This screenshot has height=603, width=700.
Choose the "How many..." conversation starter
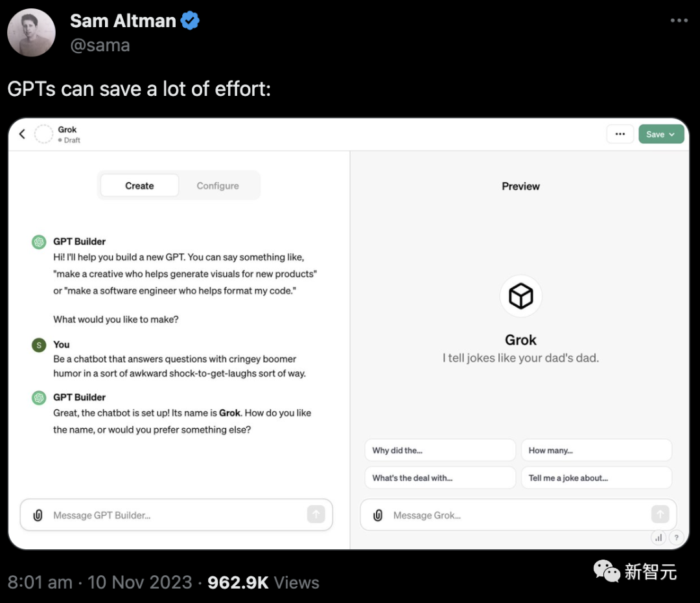pos(596,450)
